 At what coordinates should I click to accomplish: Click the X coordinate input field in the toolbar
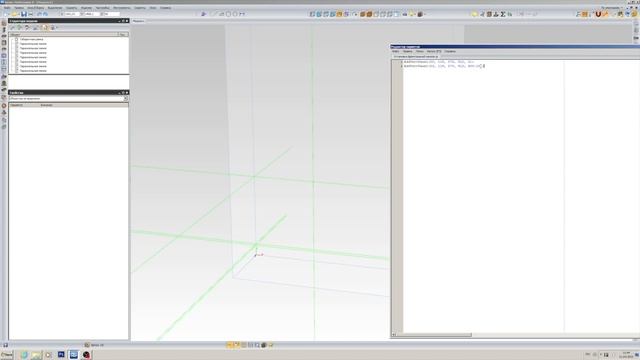click(72, 14)
